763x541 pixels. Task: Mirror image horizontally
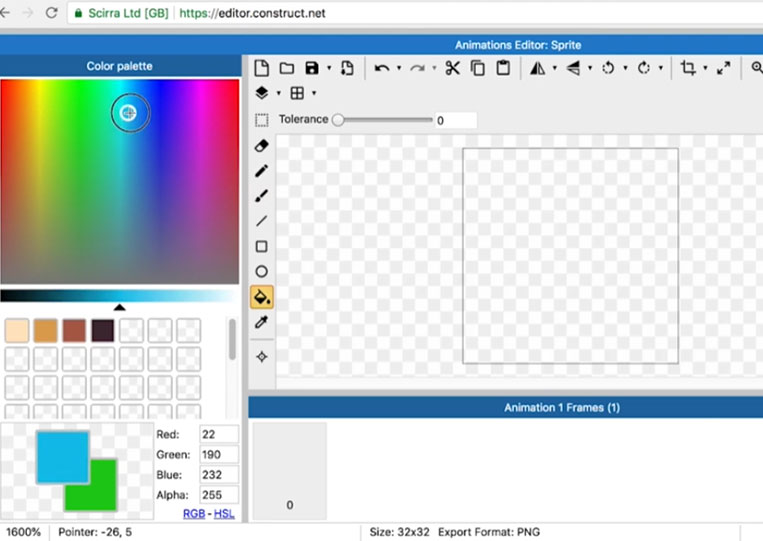click(x=538, y=68)
